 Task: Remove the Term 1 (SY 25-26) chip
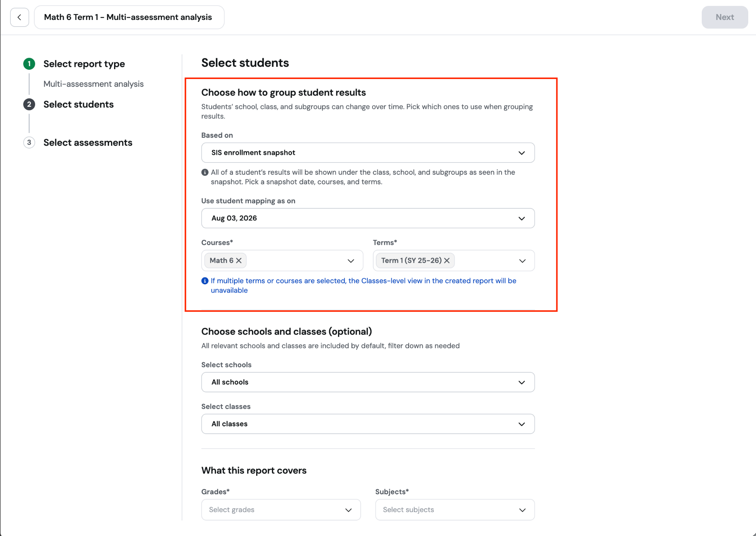(x=447, y=260)
